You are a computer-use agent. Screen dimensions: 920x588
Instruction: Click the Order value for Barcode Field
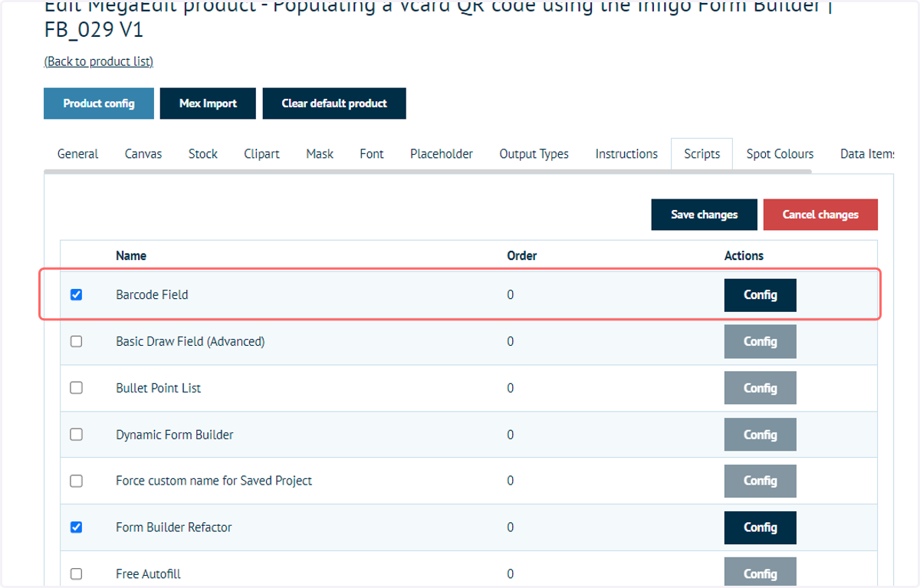(511, 294)
